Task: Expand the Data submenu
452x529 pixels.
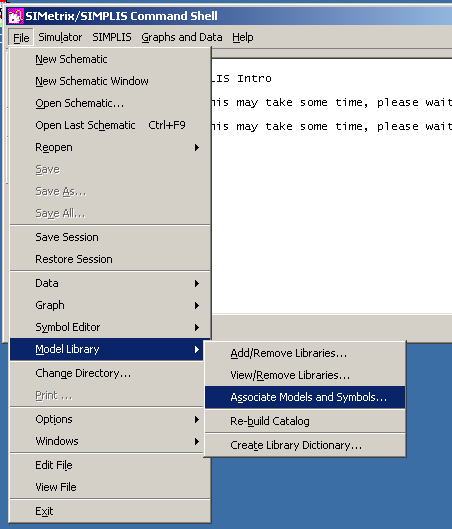Action: click(x=110, y=283)
